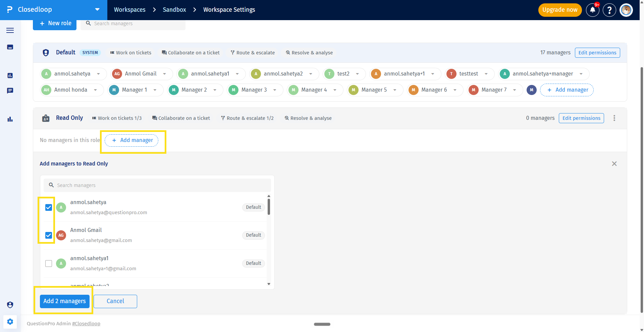Expand the Closedloop product dropdown
Viewport: 644px width, 332px height.
pyautogui.click(x=97, y=10)
